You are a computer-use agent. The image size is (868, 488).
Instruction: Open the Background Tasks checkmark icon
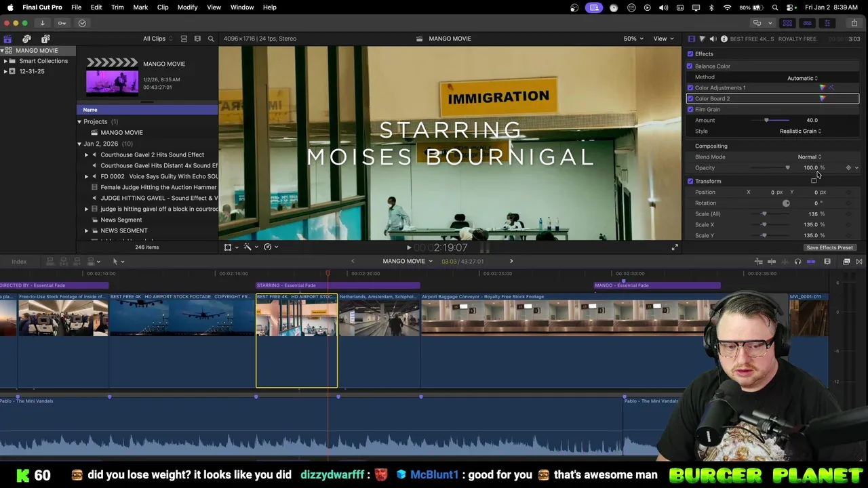tap(82, 23)
